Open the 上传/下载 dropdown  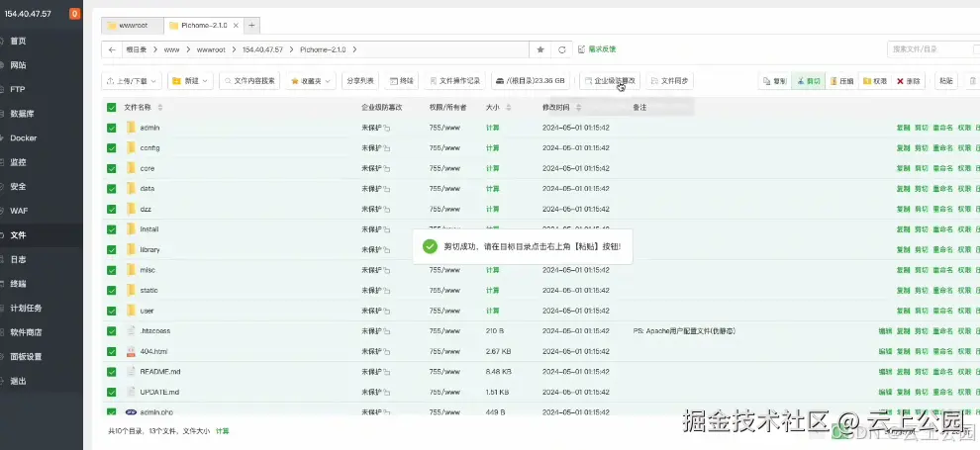point(132,80)
